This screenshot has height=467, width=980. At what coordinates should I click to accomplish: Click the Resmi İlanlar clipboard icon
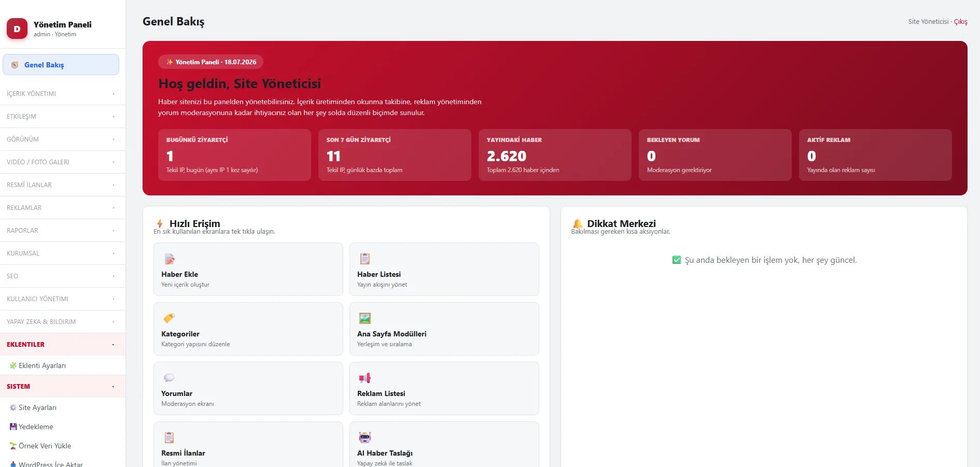coord(169,437)
